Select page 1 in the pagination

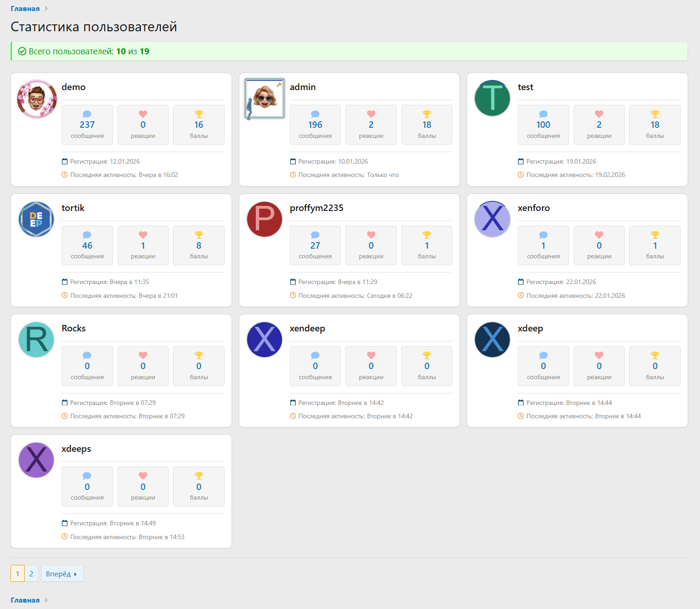(17, 574)
